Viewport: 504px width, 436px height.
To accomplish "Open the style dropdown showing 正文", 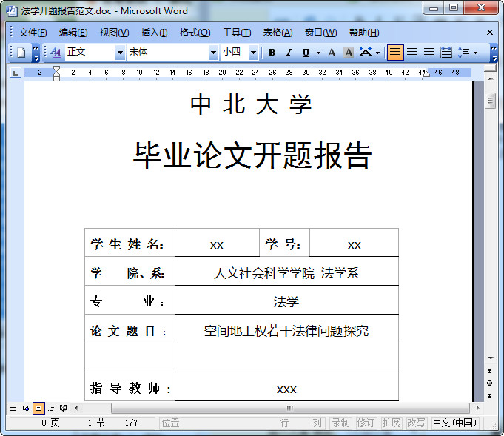I will [120, 52].
